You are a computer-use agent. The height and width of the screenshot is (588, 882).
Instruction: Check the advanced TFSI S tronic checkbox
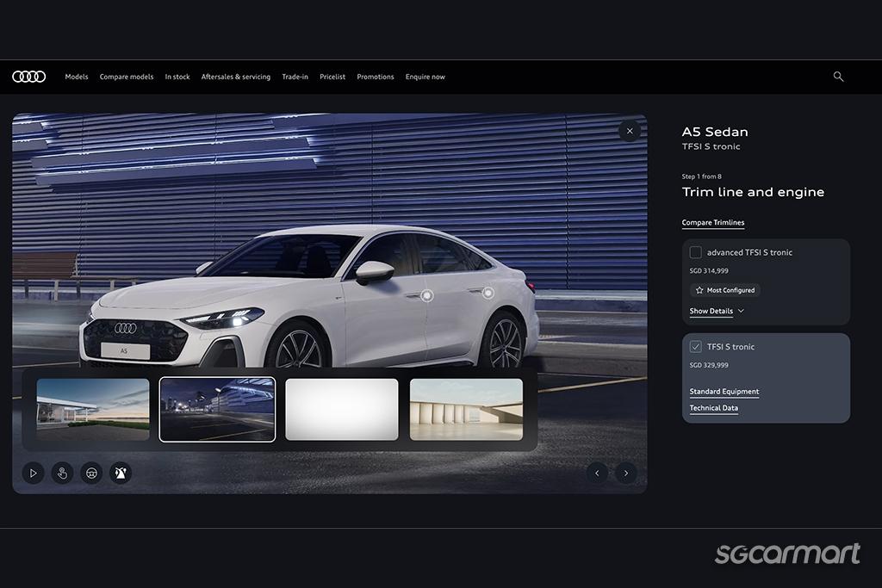pyautogui.click(x=696, y=252)
